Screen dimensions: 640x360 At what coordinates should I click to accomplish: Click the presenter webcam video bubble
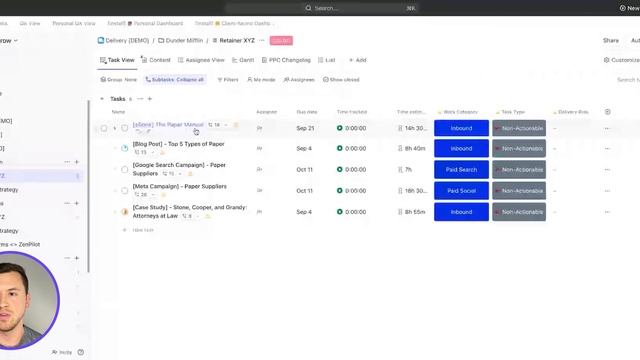coord(29,300)
